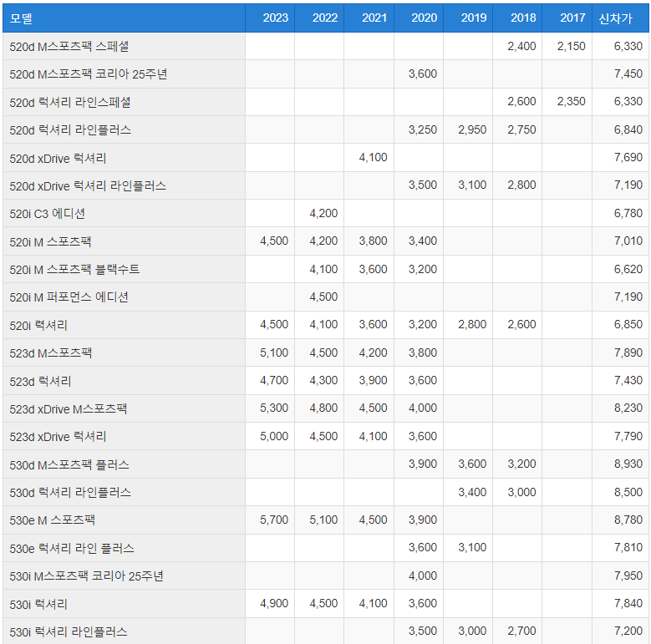Select 520d 럭셔리 라인스페셜 model name
651x644 pixels.
tap(70, 102)
